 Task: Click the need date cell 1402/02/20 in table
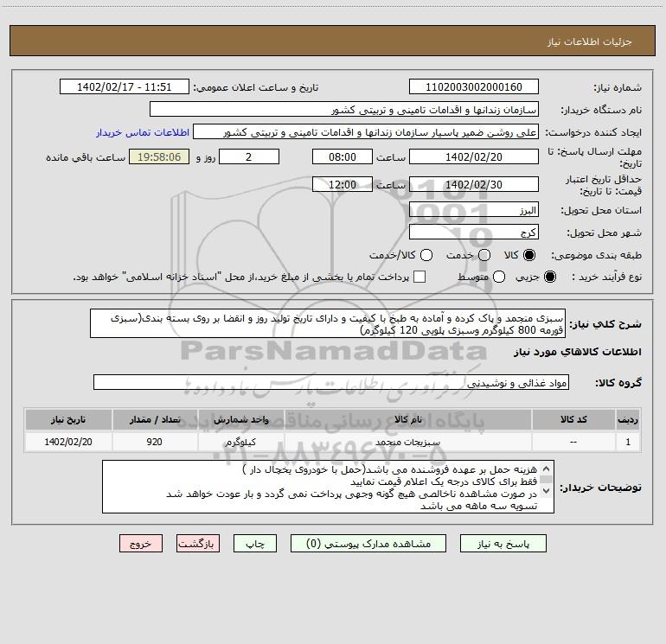point(68,442)
